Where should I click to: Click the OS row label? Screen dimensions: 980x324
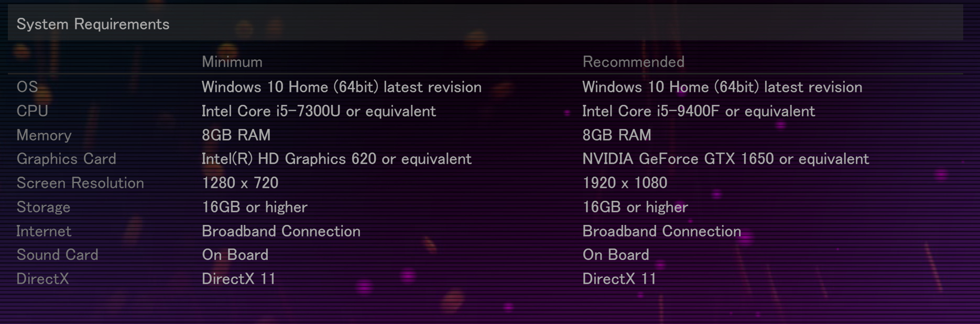click(x=27, y=87)
